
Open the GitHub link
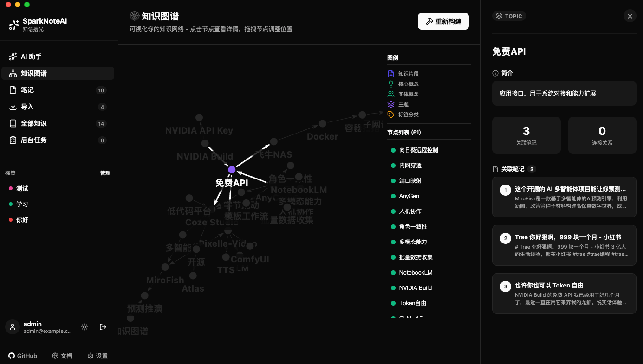click(x=23, y=356)
